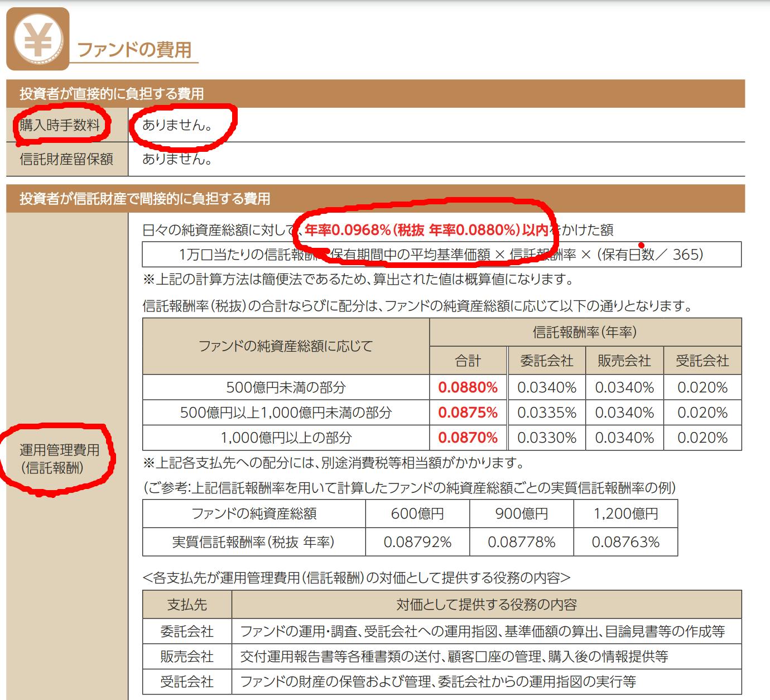Image resolution: width=770 pixels, height=700 pixels.
Task: Click the 受託会社 column header in rate table
Action: click(x=702, y=361)
